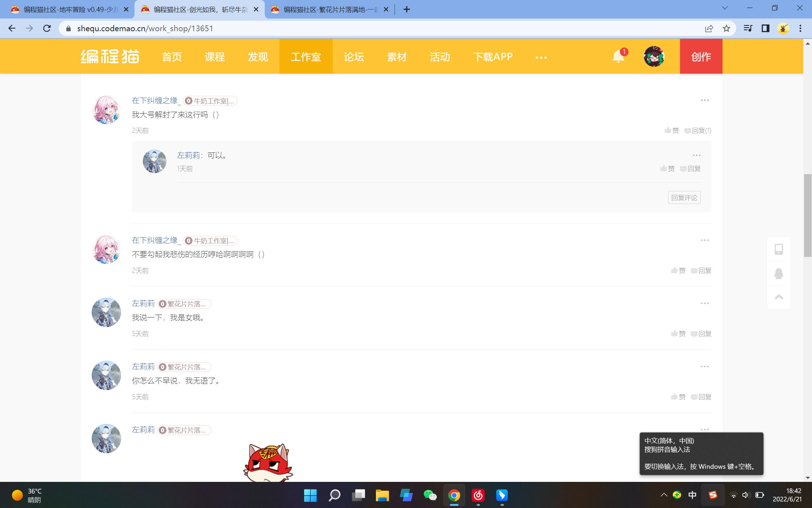Click the 回复评论 button
Screen dimensions: 812x508
[684, 197]
